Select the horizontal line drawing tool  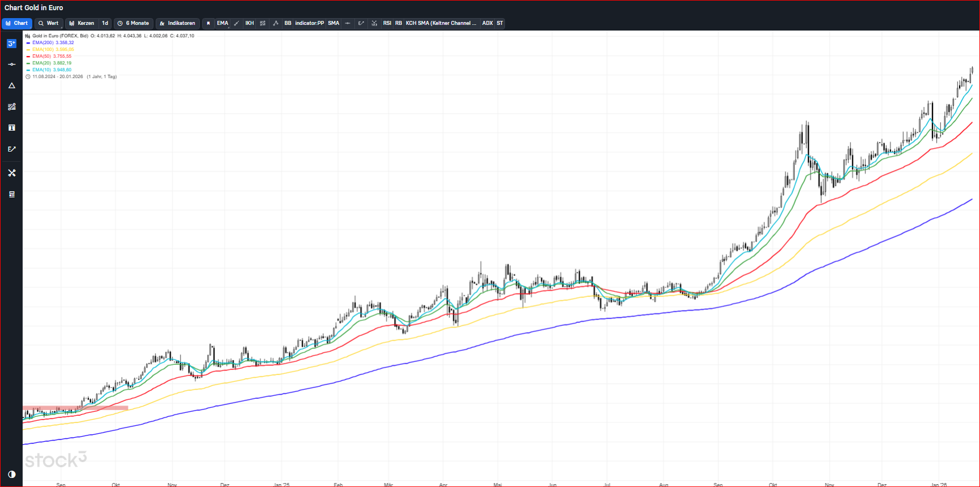tap(11, 64)
